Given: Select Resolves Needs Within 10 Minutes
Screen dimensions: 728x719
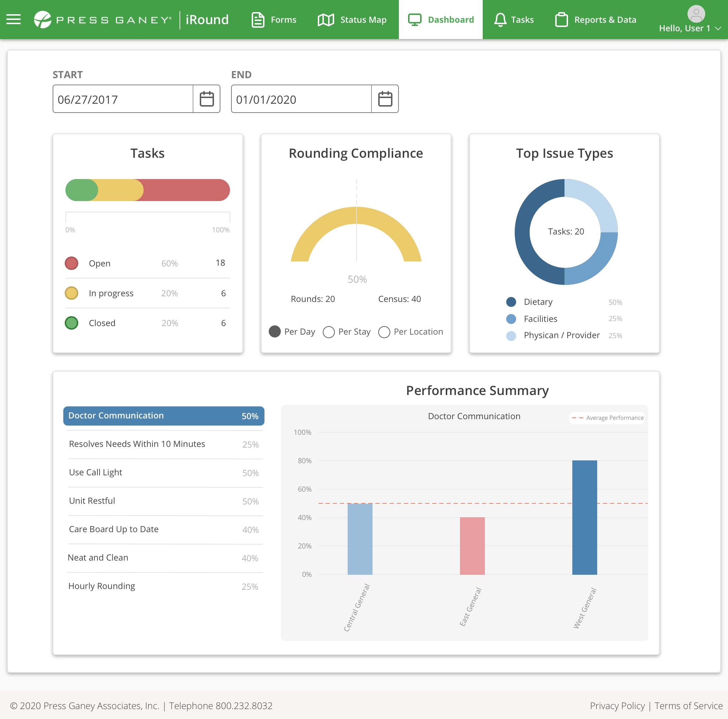Looking at the screenshot, I should click(x=164, y=444).
